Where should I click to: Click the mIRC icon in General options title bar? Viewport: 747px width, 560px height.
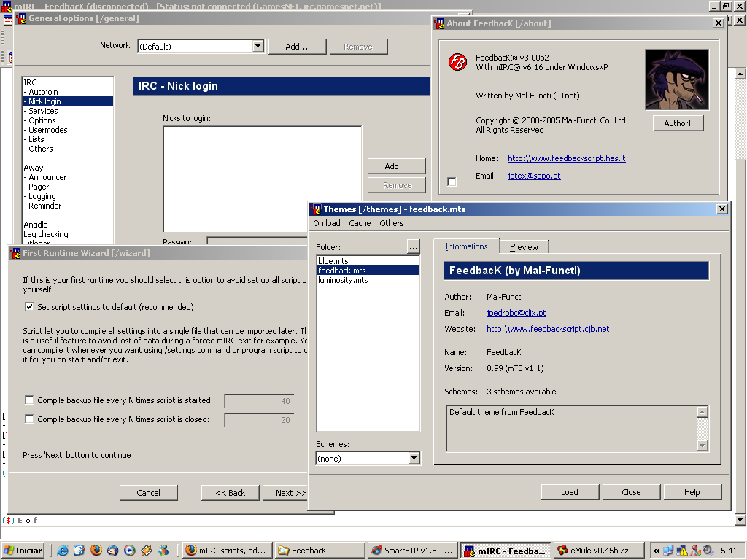21,18
